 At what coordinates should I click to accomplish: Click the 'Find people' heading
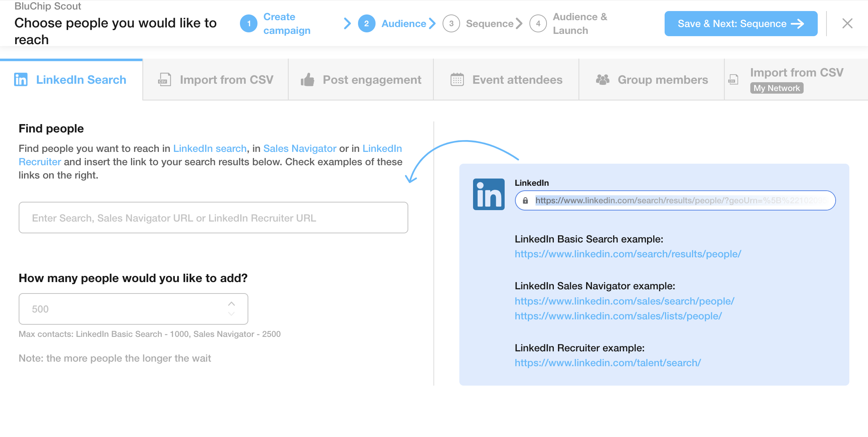click(x=51, y=129)
